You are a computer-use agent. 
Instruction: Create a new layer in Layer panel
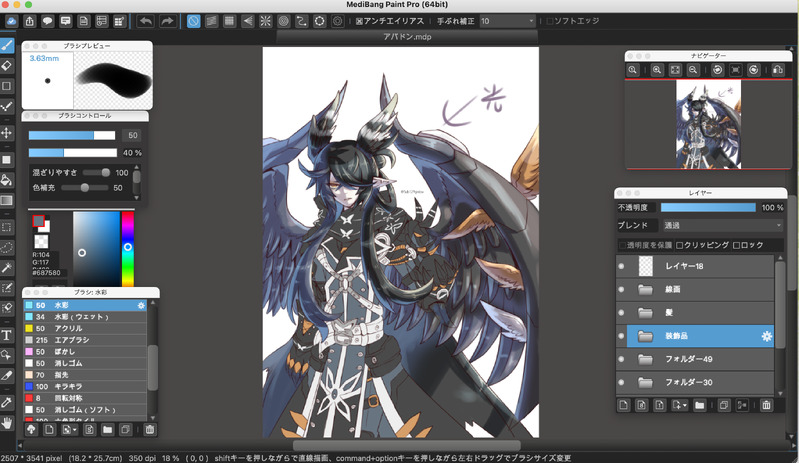coord(623,405)
